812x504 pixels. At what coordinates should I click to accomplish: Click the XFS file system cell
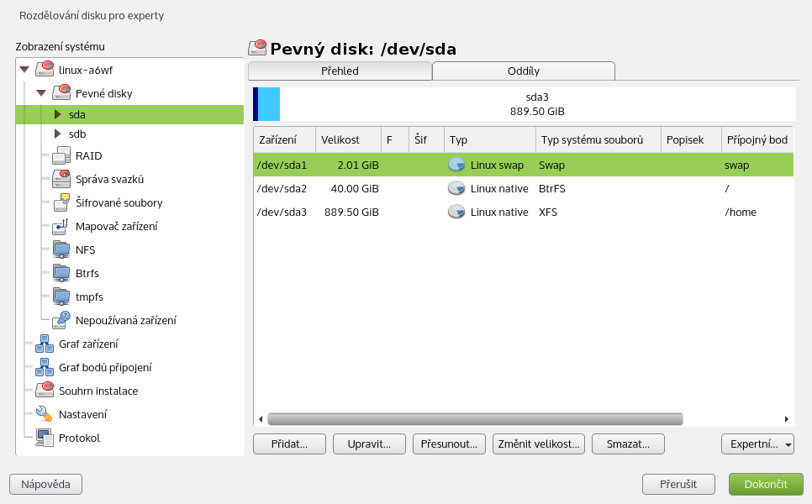[548, 213]
